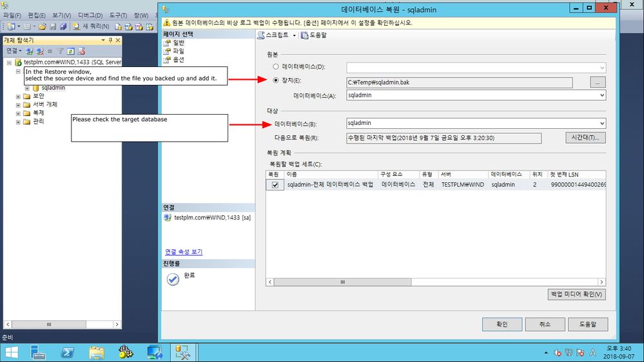Viewport: 644px width, 362px height.
Task: Open the 도구(T) tools menu
Action: pos(118,15)
